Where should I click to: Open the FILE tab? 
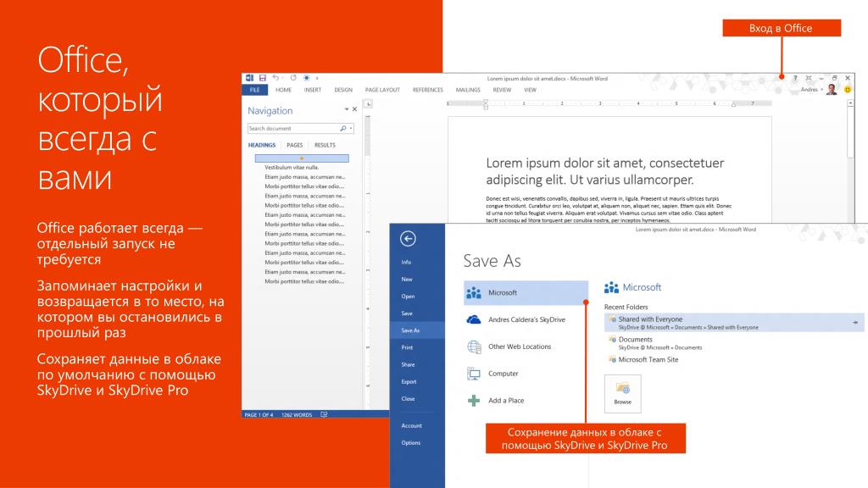pyautogui.click(x=254, y=90)
